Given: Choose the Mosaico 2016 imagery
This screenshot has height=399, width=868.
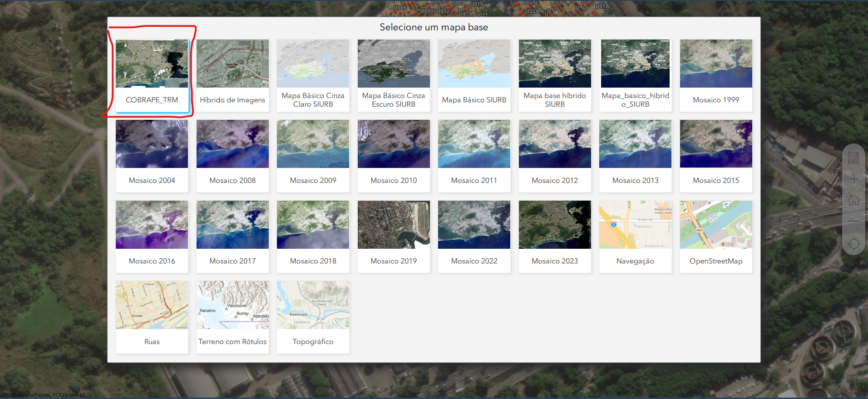Looking at the screenshot, I should (x=152, y=236).
